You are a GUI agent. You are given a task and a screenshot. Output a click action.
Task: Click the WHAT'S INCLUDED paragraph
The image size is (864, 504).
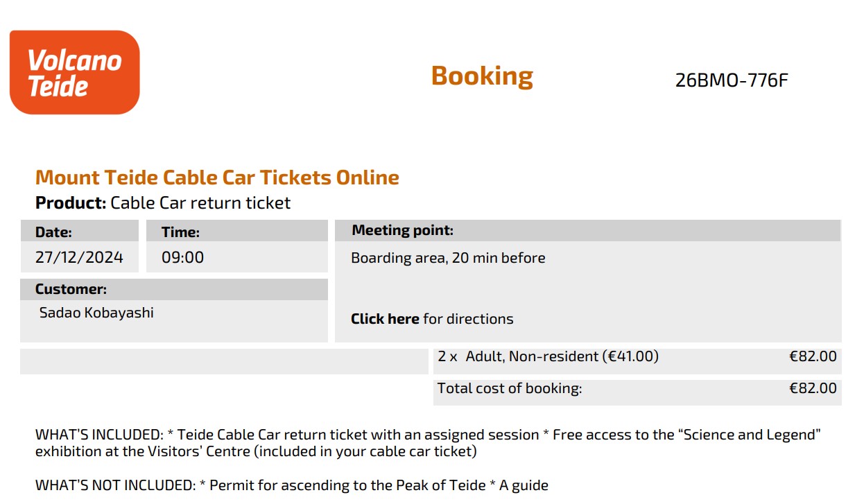pyautogui.click(x=429, y=443)
